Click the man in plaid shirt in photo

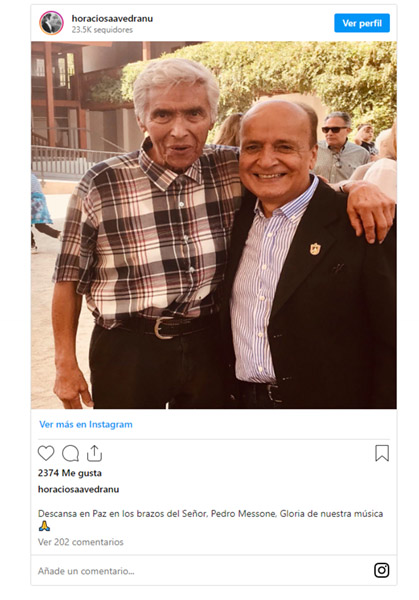pyautogui.click(x=149, y=233)
